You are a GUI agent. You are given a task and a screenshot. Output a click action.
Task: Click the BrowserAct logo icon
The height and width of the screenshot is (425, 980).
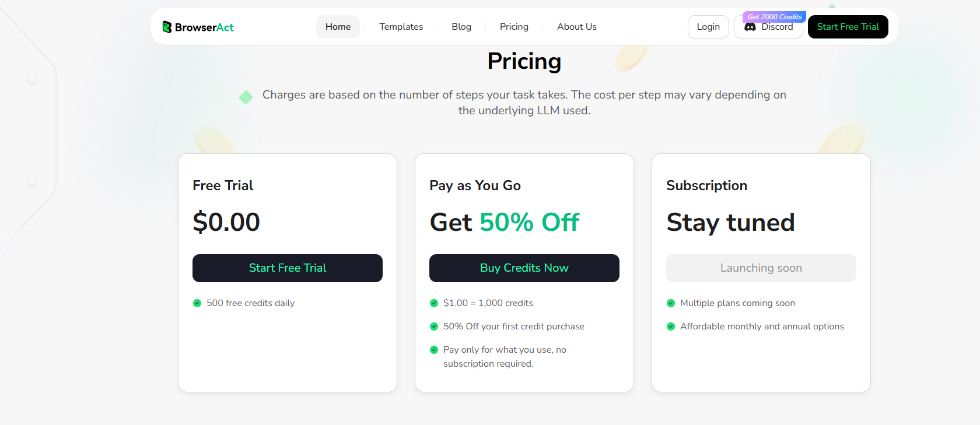click(x=167, y=27)
